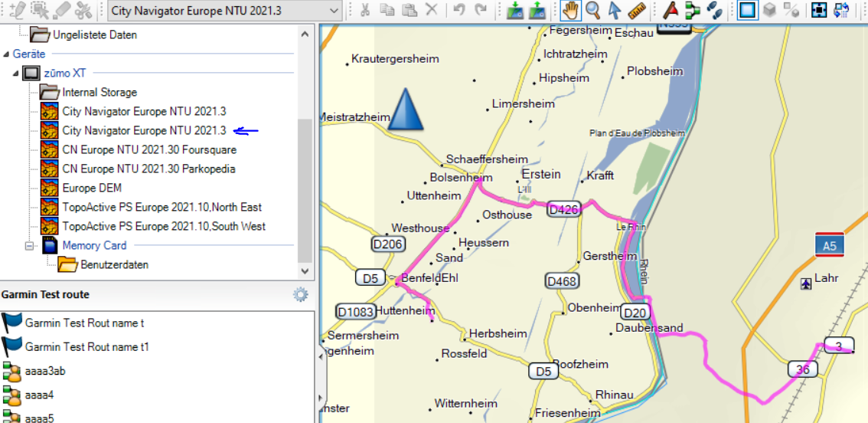The height and width of the screenshot is (423, 868).
Task: Select the zūmo XT device
Action: [65, 73]
